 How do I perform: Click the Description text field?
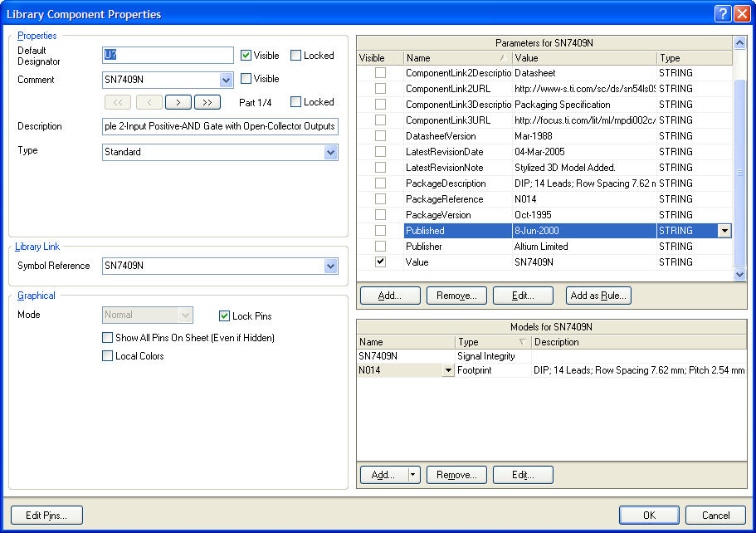tap(219, 126)
